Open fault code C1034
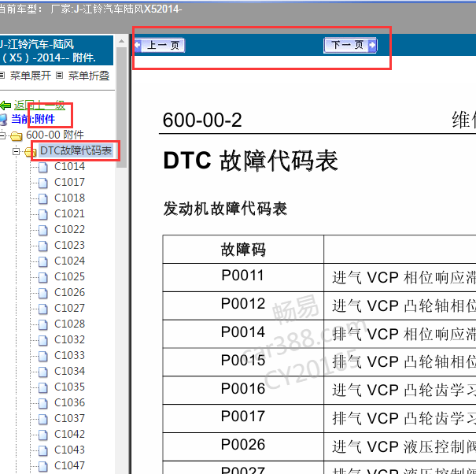Screen dimensions: 476x474 point(69,372)
